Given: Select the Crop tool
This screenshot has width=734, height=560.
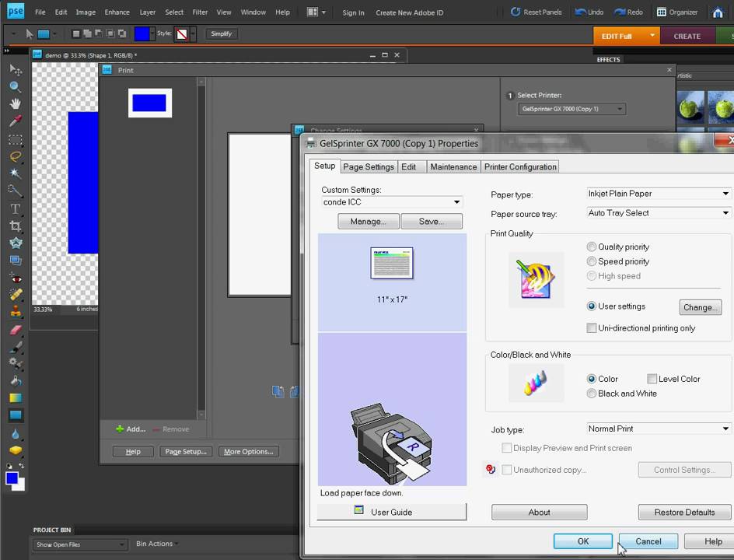Looking at the screenshot, I should (16, 226).
